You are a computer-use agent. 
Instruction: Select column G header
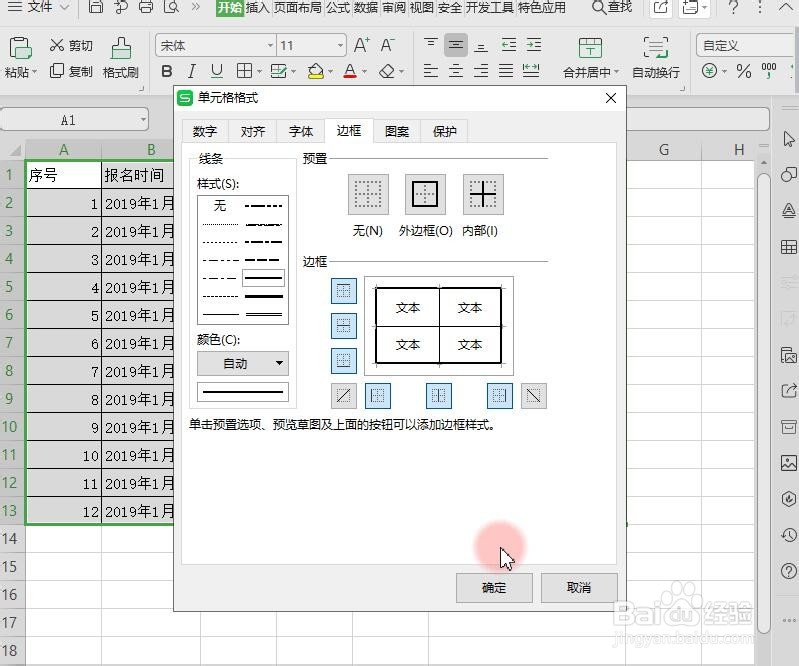(663, 149)
